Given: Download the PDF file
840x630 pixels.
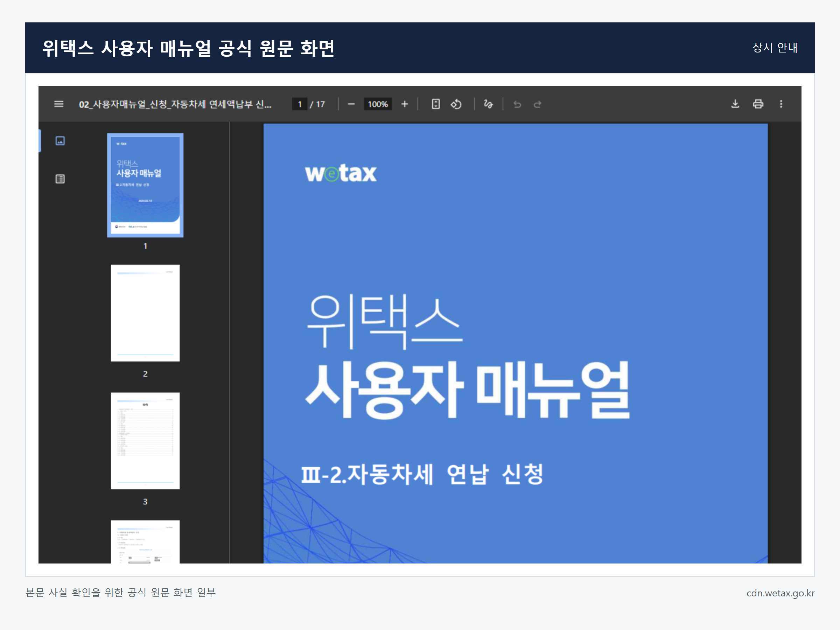Looking at the screenshot, I should click(x=735, y=104).
